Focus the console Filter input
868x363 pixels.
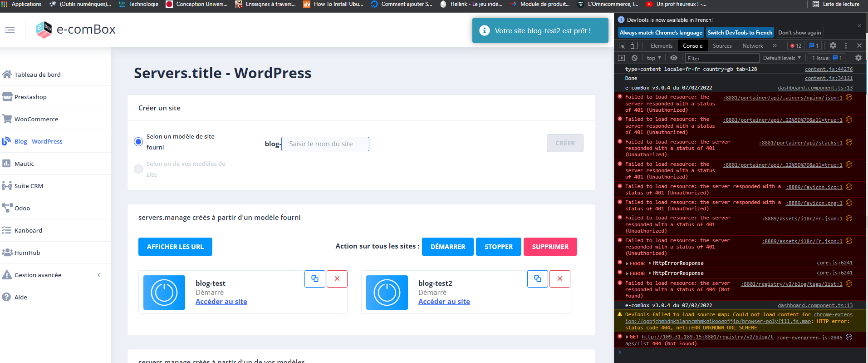pyautogui.click(x=722, y=58)
